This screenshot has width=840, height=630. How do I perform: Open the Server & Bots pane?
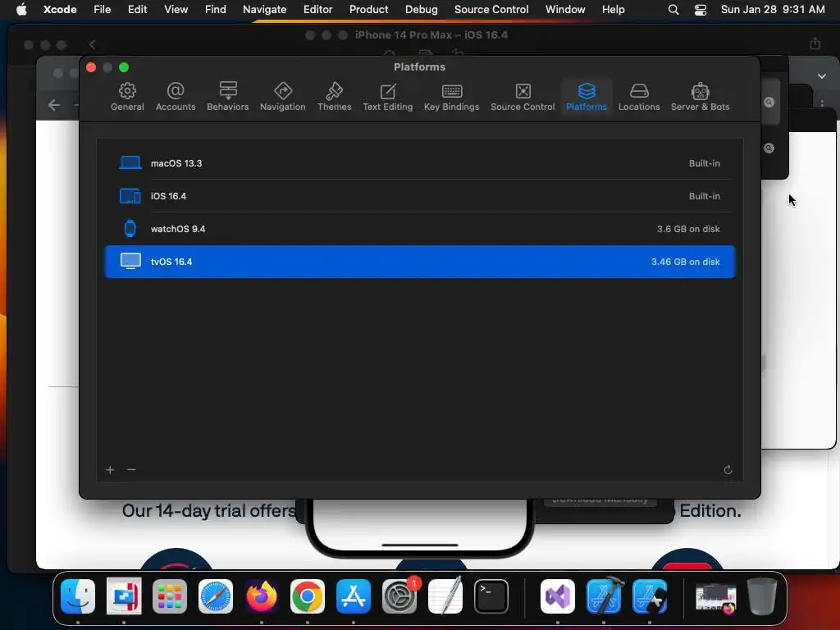[700, 97]
